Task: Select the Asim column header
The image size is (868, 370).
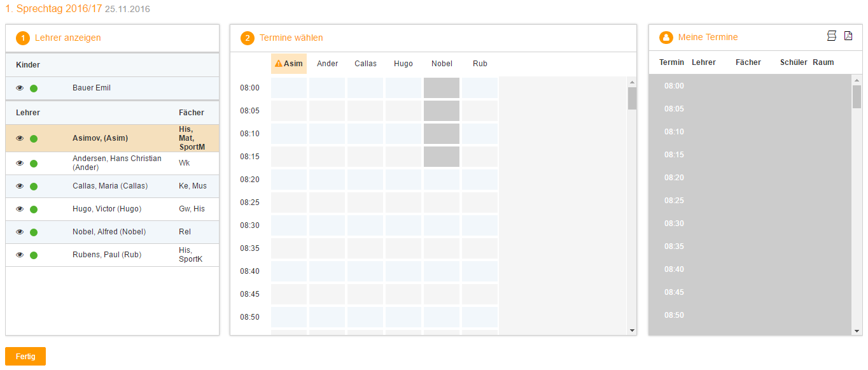Action: point(289,64)
